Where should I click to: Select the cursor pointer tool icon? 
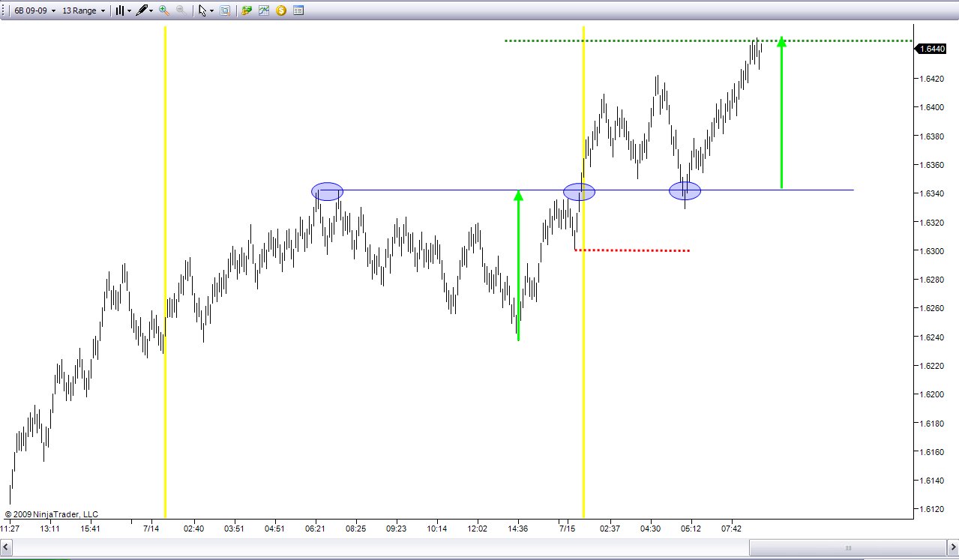[202, 10]
